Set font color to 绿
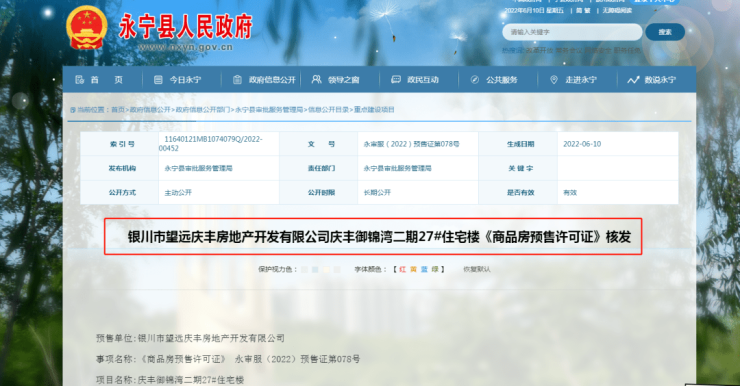740x386 pixels. pos(435,269)
